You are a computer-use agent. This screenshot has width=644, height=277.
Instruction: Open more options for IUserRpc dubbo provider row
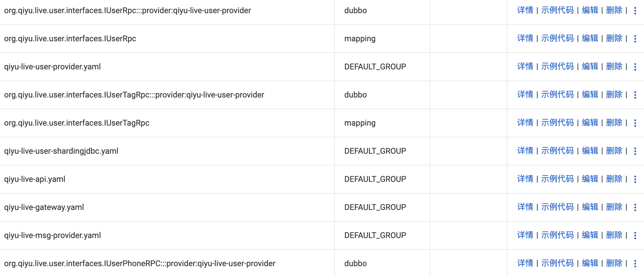click(x=635, y=11)
